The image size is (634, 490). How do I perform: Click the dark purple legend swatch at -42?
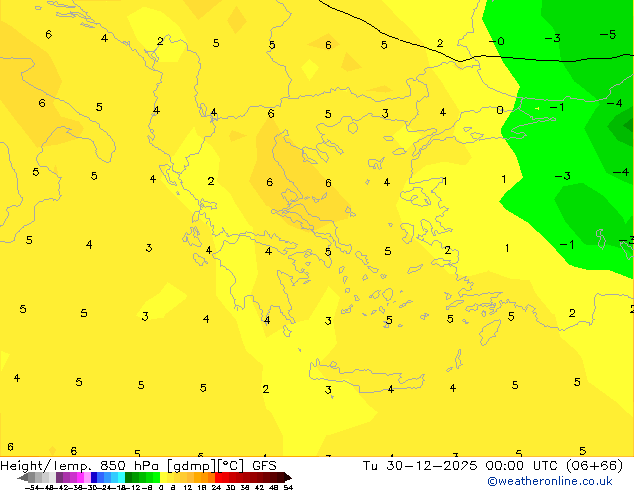coord(59,477)
